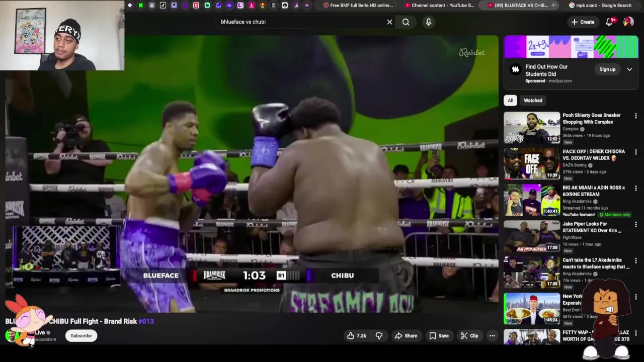Open Jake Piper Looks For Statement KO title
The height and width of the screenshot is (362, 644).
592,227
